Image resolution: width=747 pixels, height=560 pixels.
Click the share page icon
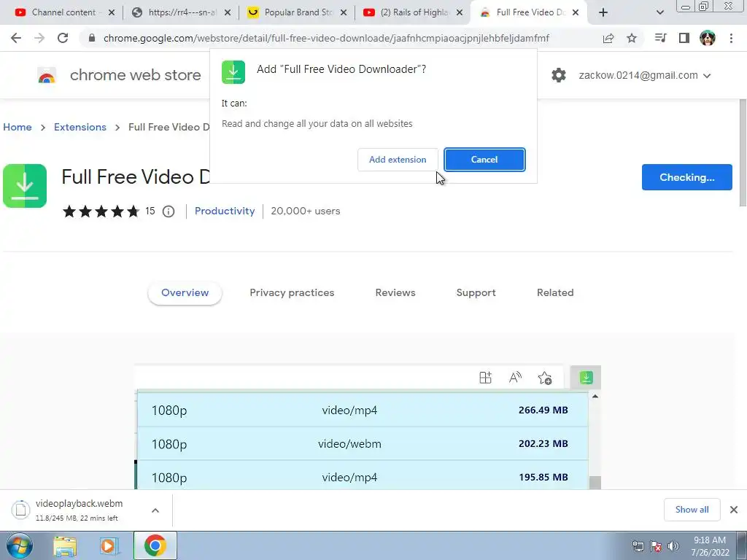click(608, 38)
